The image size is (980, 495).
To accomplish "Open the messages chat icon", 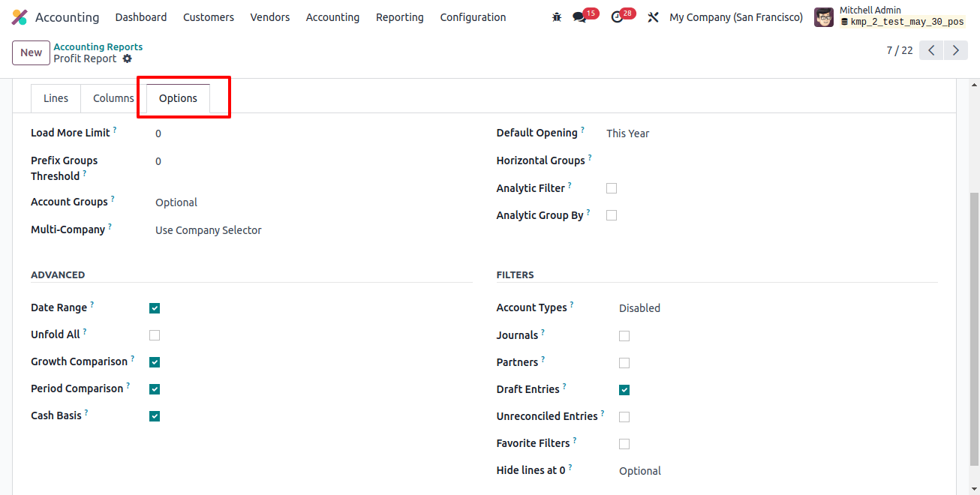I will point(579,17).
